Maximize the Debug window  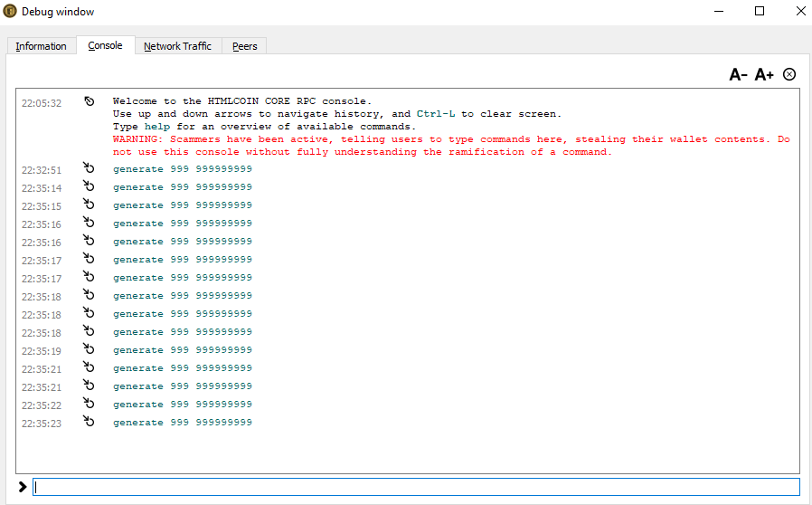[x=760, y=12]
